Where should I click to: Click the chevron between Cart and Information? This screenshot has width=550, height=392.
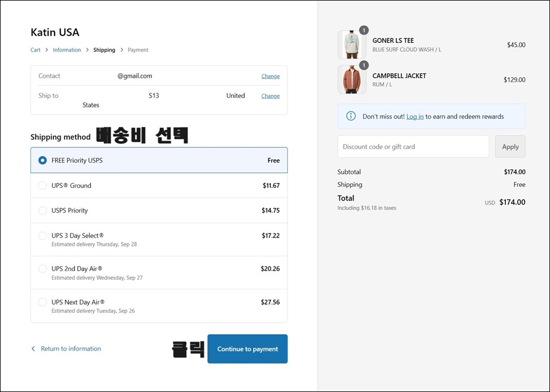[46, 50]
